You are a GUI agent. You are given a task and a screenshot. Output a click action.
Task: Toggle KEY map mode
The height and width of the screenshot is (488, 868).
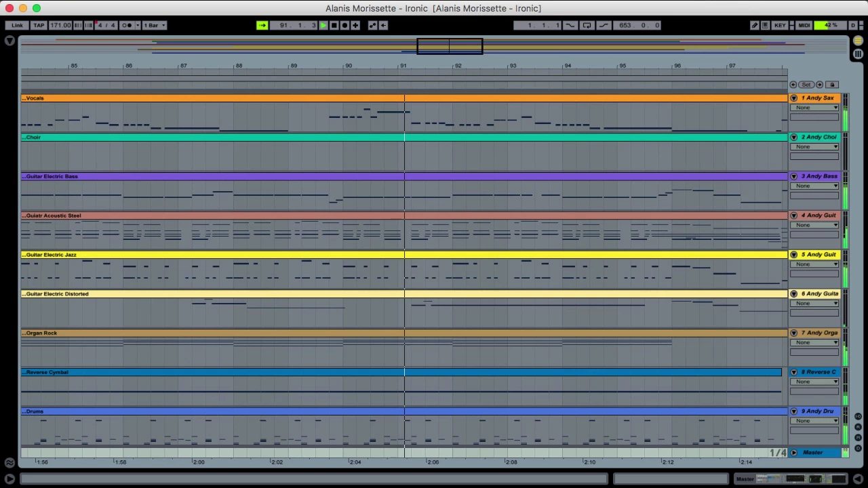click(780, 25)
